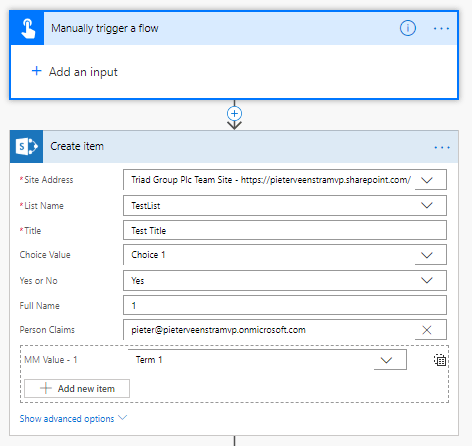This screenshot has height=446, width=472.
Task: Click the Yes or No label
Action: (x=39, y=281)
